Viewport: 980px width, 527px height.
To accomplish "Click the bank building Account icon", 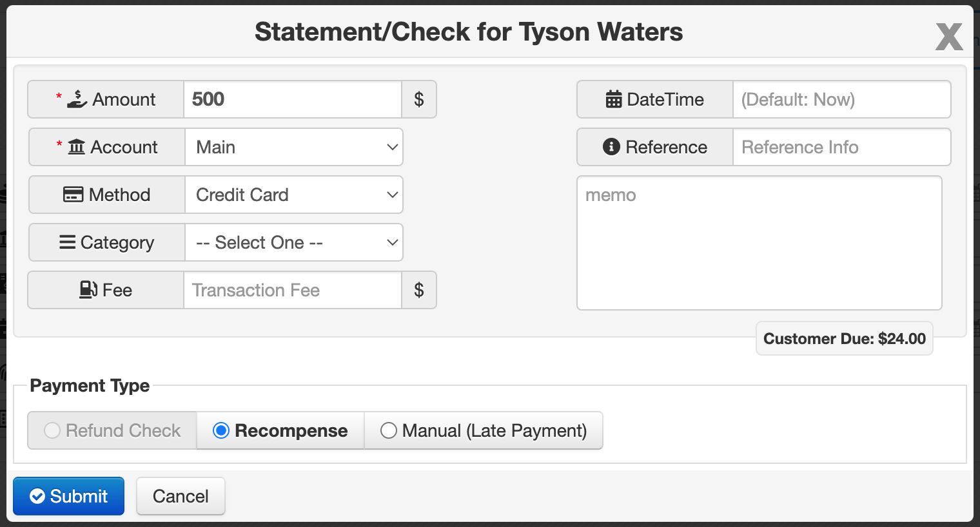I will pos(77,147).
